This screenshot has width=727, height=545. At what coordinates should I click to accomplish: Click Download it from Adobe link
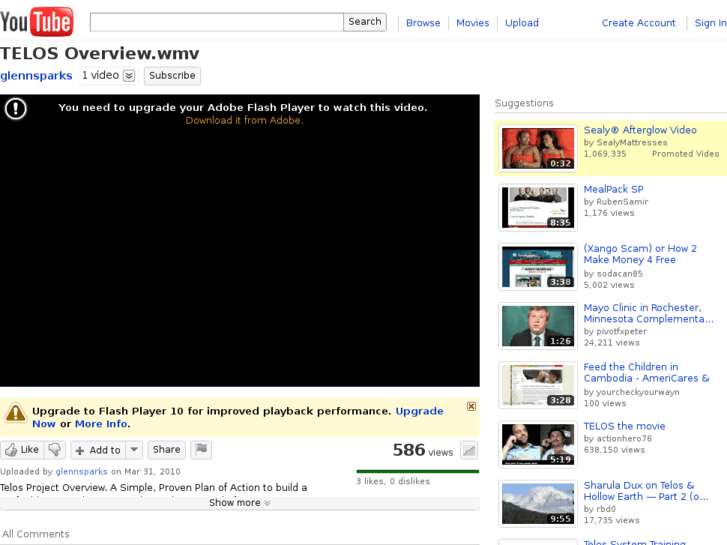pos(244,120)
